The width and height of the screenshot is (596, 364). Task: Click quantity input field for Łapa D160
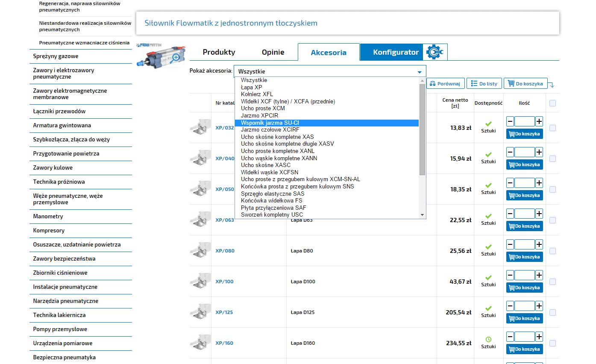[x=525, y=337]
